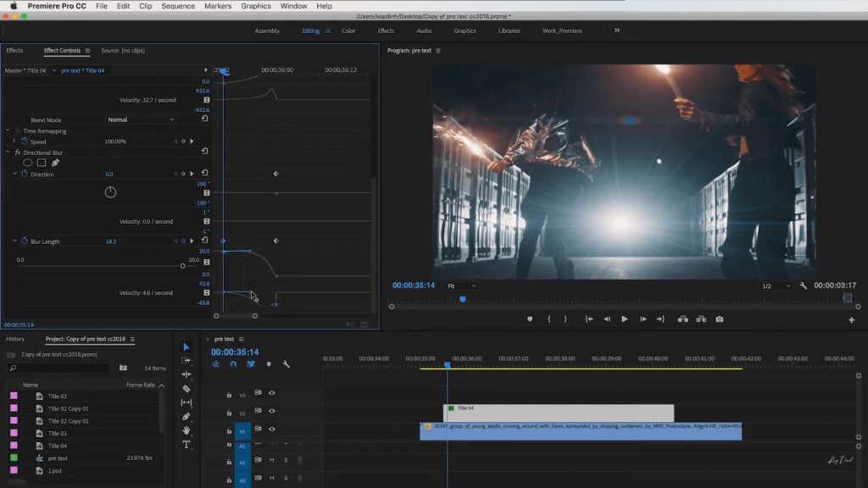Mute audio track A2
This screenshot has height=488, width=868.
tap(272, 460)
